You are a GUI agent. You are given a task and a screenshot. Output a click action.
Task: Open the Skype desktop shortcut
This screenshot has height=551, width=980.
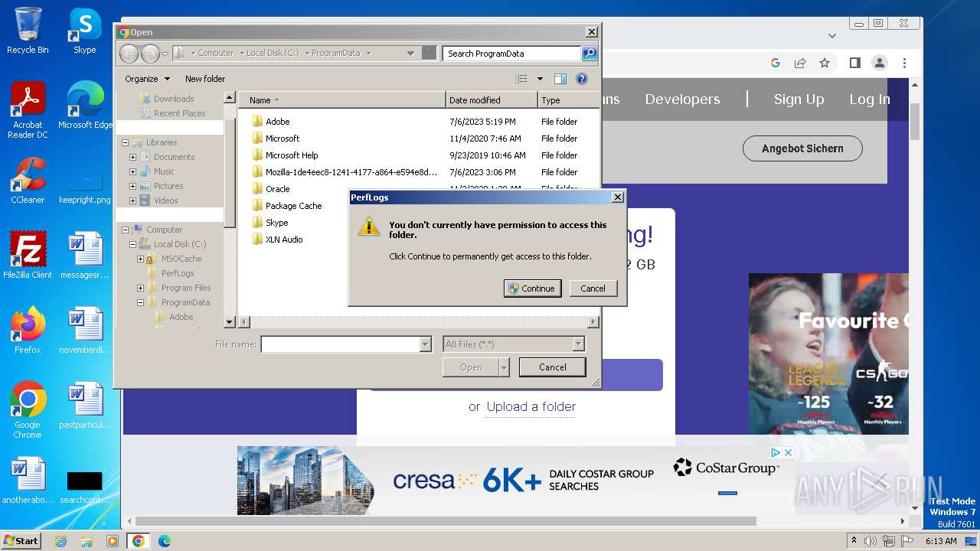(x=84, y=31)
